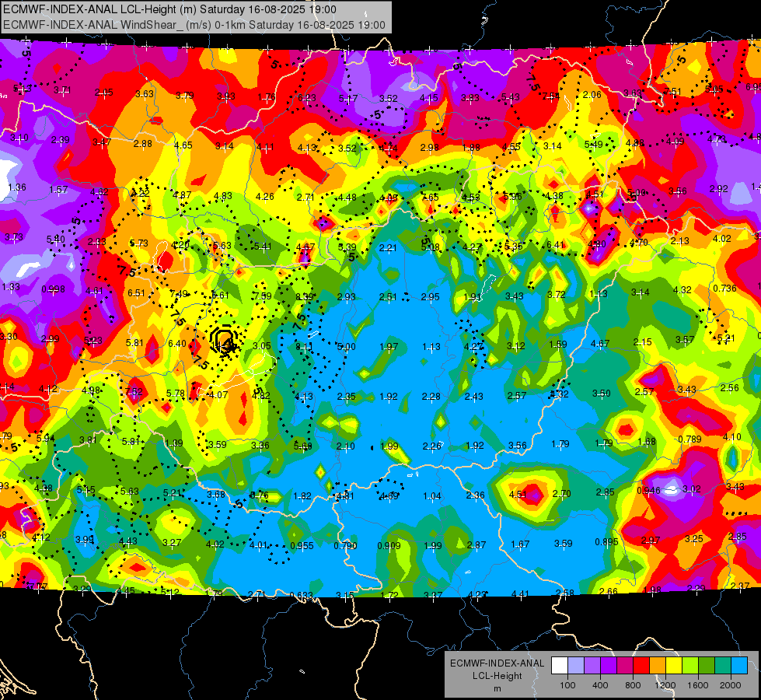Click the grid value 0.895
The image size is (761, 700).
606,541
